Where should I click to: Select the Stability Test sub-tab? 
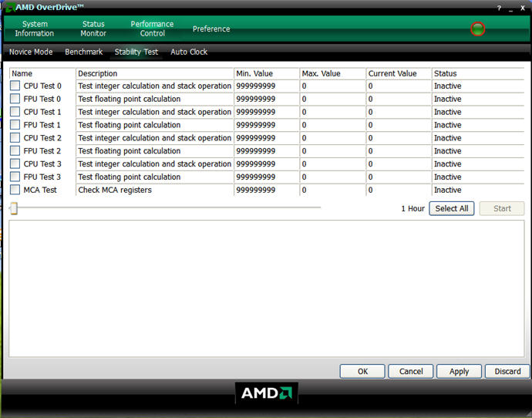tap(136, 52)
